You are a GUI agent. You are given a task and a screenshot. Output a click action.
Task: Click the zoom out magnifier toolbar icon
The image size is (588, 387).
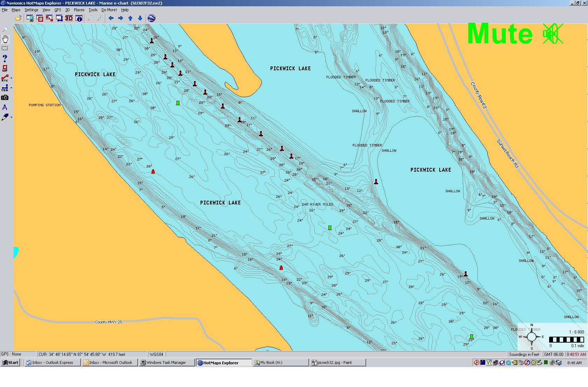[90, 18]
